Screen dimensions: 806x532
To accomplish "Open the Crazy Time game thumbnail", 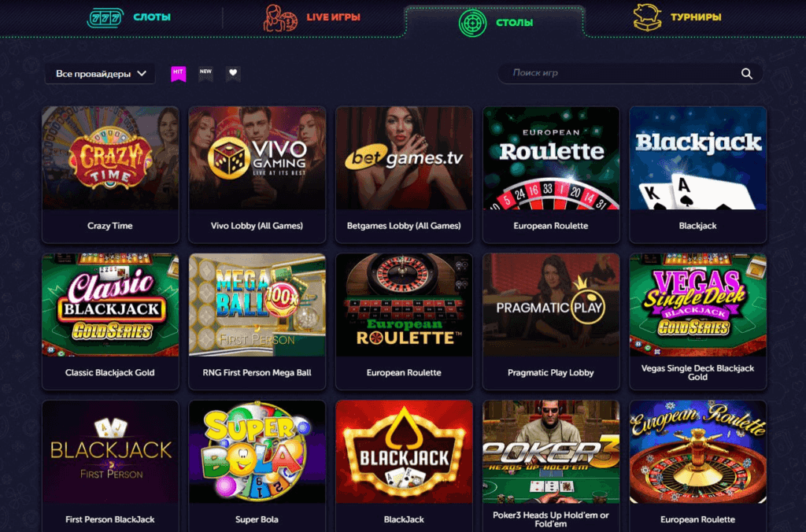I will tap(110, 158).
